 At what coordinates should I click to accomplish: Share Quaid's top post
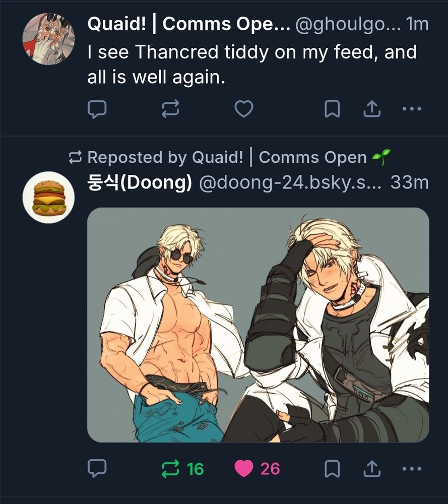click(372, 109)
